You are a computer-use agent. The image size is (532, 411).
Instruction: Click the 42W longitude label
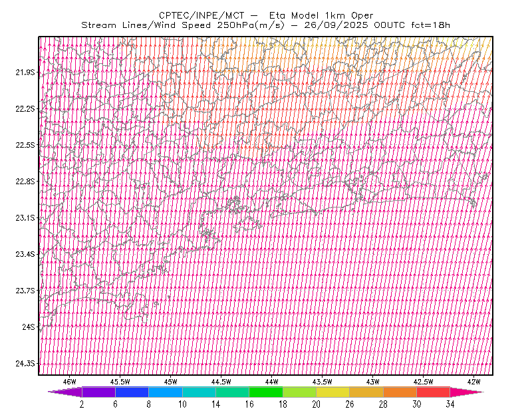[473, 382]
